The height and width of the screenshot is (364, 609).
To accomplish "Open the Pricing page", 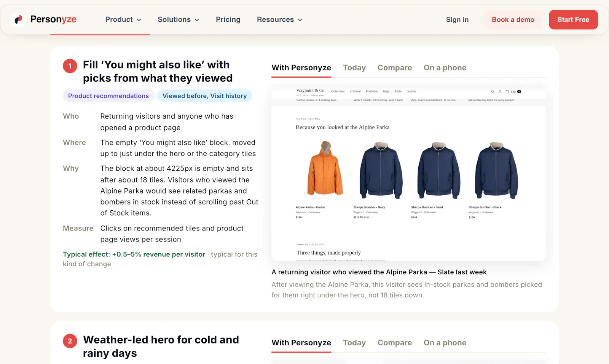I will (228, 19).
